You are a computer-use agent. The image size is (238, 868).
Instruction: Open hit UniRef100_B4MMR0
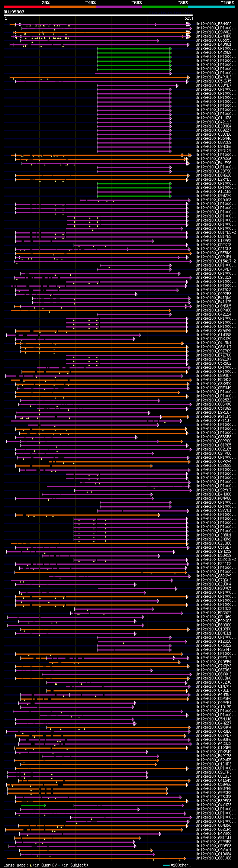213,36
